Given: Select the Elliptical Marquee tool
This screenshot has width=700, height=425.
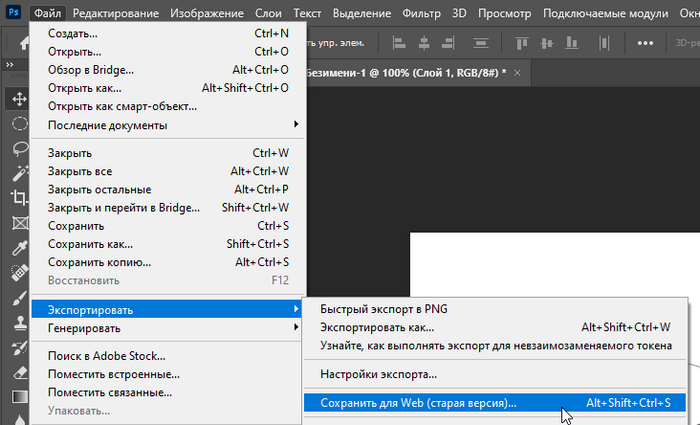Looking at the screenshot, I should [19, 123].
